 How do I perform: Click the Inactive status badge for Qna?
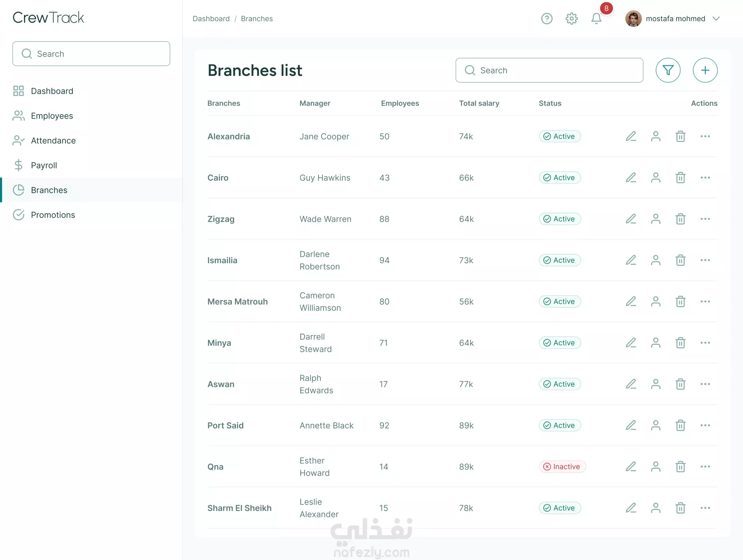pyautogui.click(x=562, y=467)
